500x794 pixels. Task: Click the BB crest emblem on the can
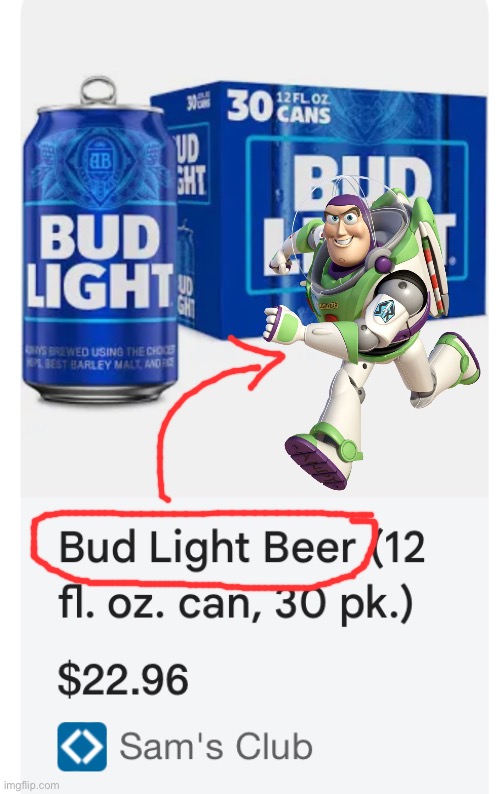pyautogui.click(x=97, y=158)
